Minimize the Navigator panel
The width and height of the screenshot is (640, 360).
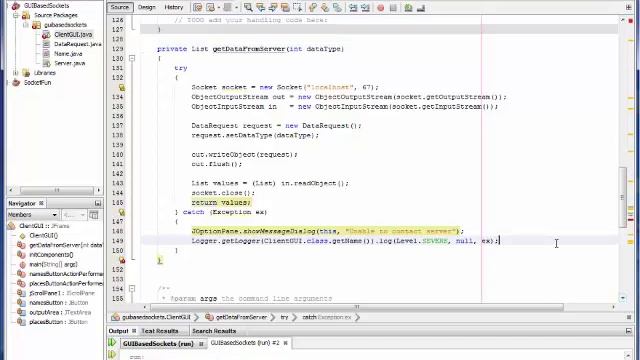click(x=98, y=203)
